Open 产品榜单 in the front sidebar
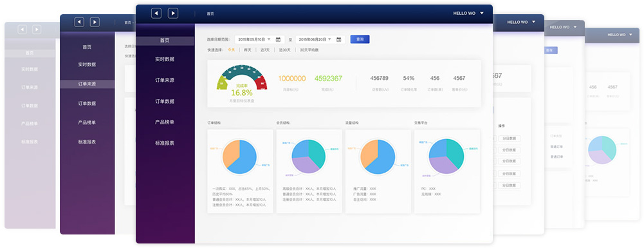 tap(165, 122)
